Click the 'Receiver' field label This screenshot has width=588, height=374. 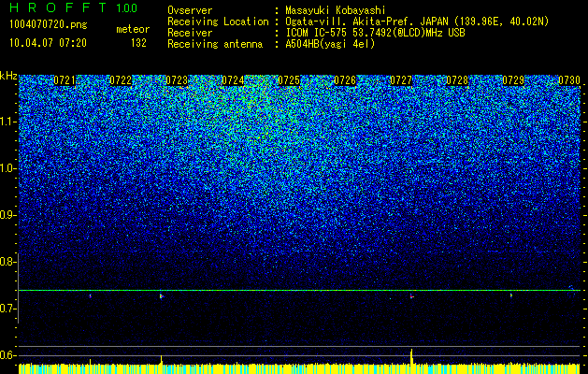pos(190,33)
